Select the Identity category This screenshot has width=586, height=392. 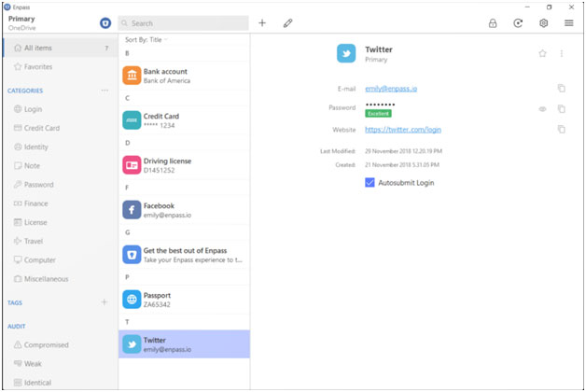pos(60,147)
